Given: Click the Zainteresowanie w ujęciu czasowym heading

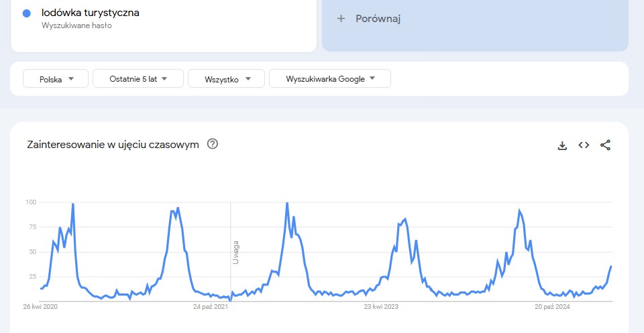Looking at the screenshot, I should [113, 145].
